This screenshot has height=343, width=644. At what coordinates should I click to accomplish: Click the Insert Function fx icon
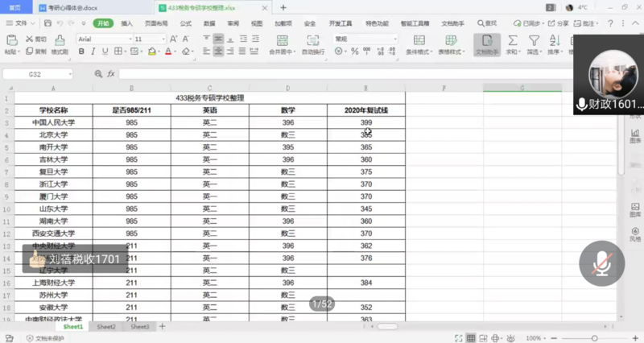coord(109,74)
